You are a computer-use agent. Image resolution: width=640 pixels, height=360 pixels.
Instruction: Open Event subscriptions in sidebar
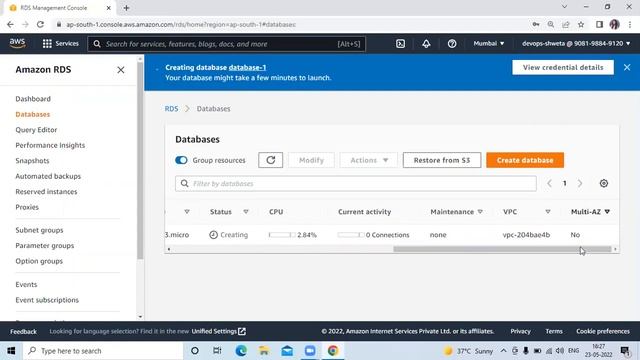coord(47,300)
